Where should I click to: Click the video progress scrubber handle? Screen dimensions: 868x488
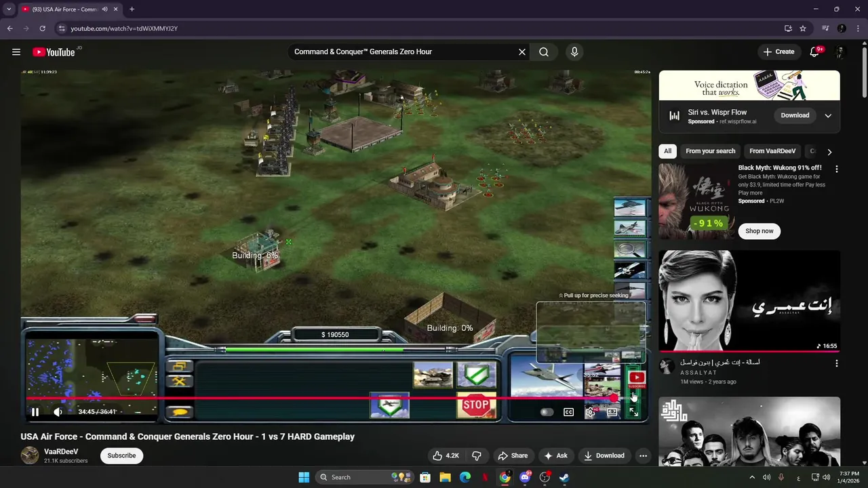614,399
